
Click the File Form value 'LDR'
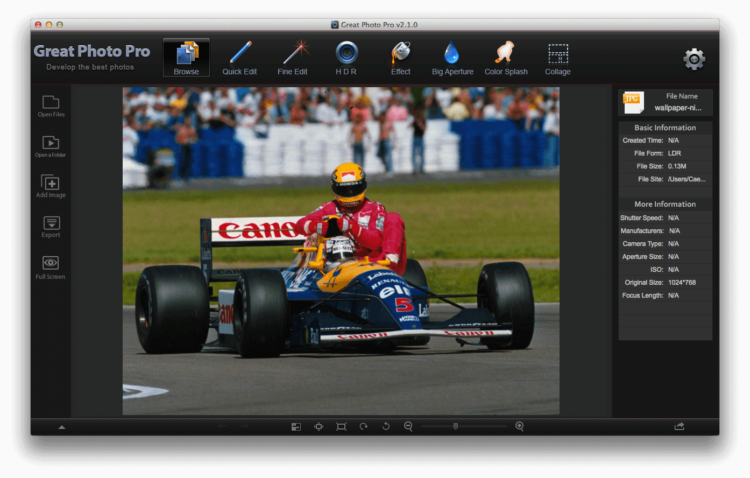click(x=674, y=154)
